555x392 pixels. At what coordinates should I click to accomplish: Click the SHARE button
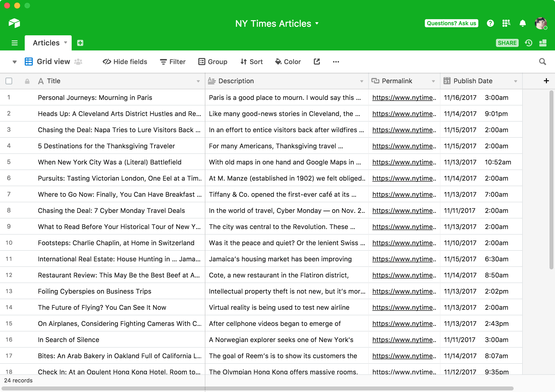pyautogui.click(x=507, y=43)
